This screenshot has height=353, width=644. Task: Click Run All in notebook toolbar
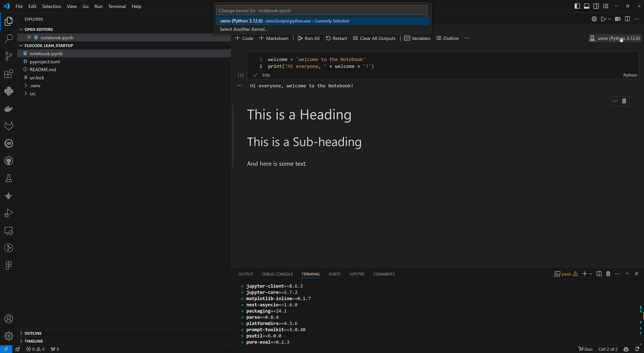(308, 38)
